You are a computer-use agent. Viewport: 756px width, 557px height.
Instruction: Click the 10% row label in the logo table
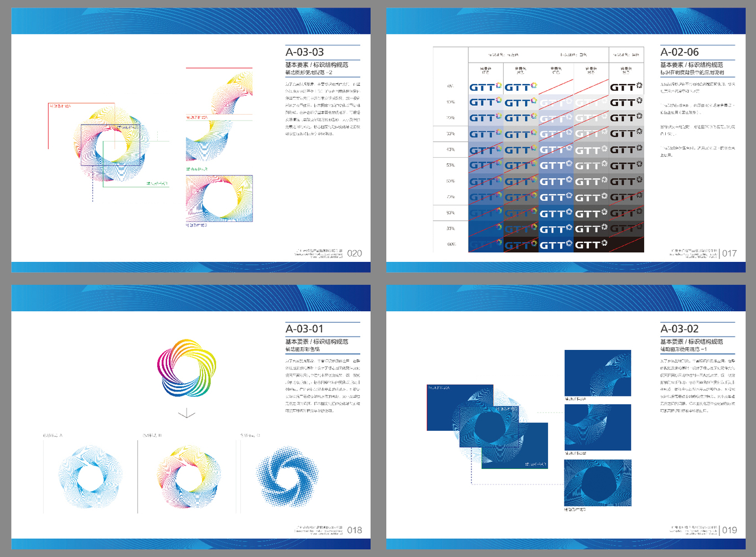pyautogui.click(x=451, y=102)
